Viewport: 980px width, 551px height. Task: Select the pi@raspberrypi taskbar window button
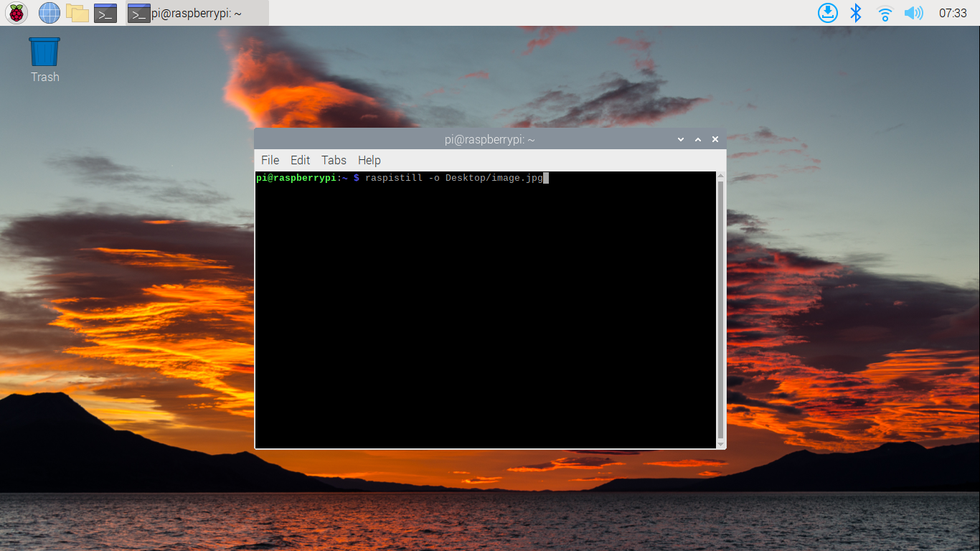197,13
